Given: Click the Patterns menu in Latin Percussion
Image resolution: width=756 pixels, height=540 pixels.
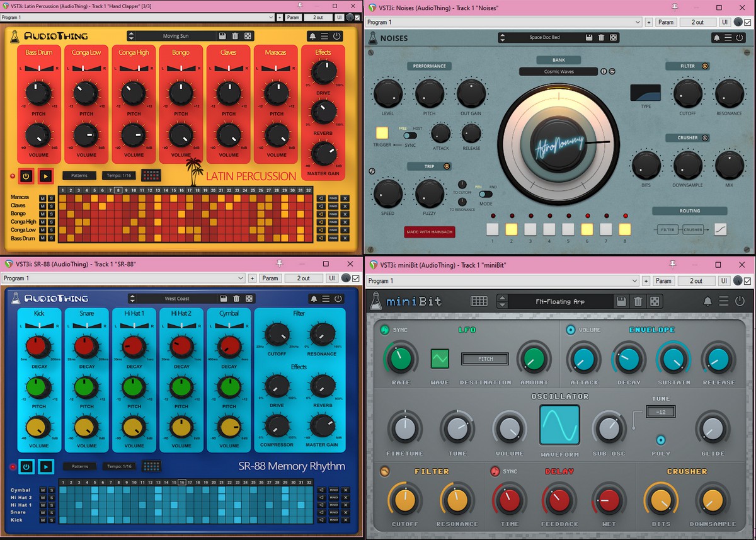Looking at the screenshot, I should point(79,175).
